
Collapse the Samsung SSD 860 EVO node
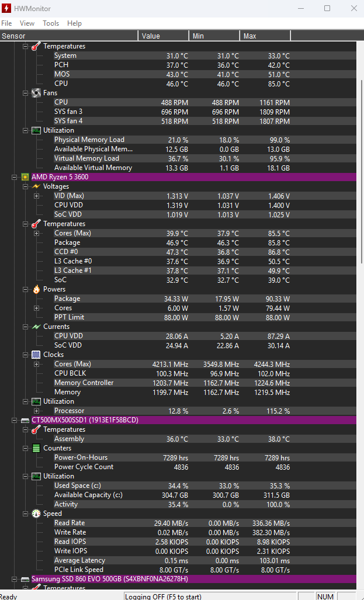pos(15,580)
